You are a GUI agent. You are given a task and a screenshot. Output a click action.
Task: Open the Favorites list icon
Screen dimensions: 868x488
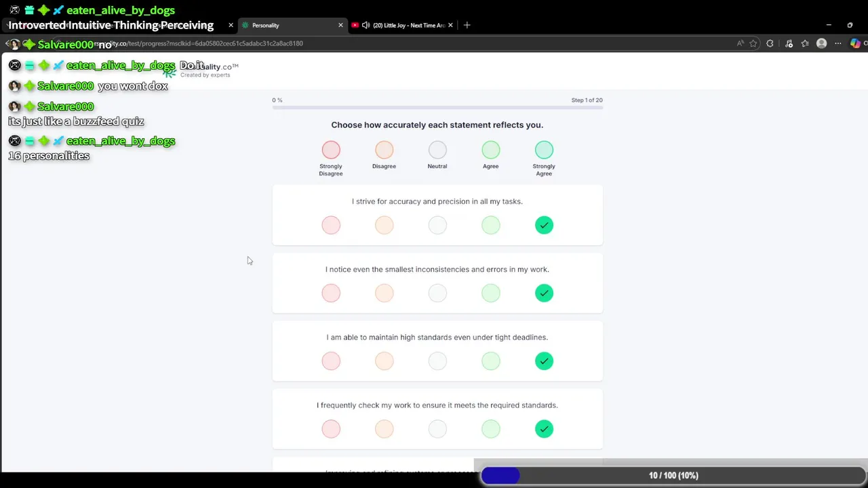point(805,43)
